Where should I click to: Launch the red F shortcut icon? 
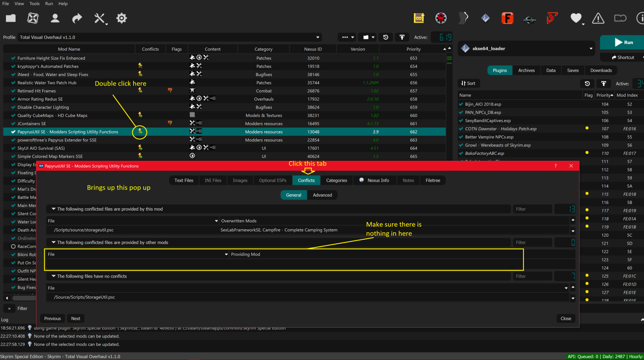pos(507,18)
